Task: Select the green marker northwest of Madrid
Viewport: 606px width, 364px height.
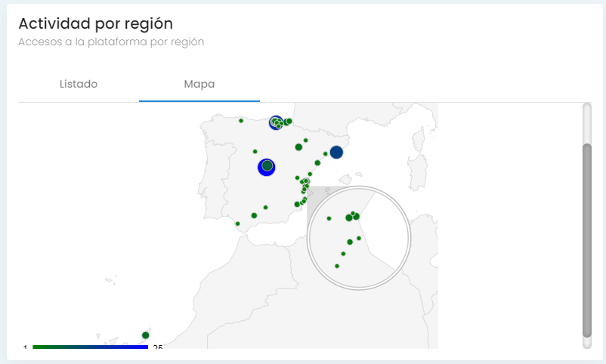Action: pos(255,151)
